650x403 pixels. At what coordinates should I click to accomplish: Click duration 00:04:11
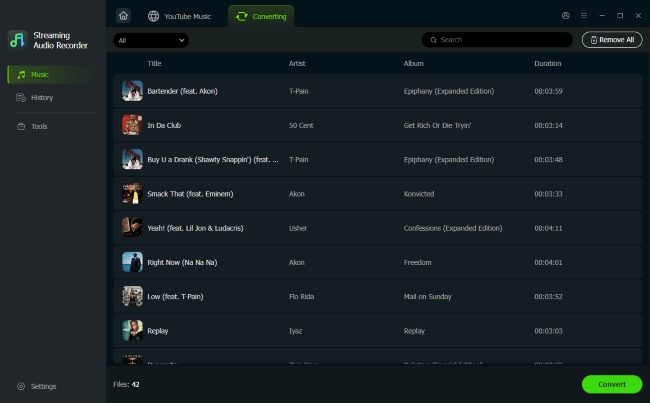[548, 228]
